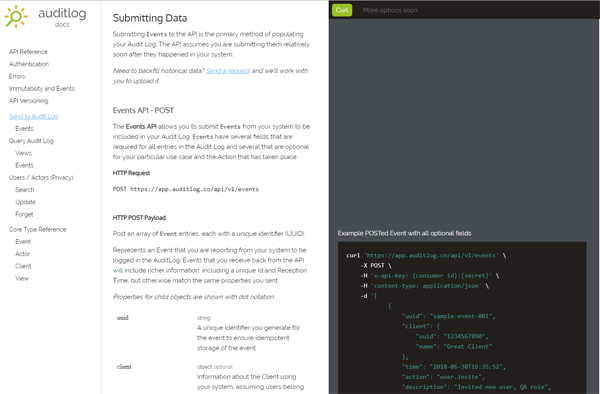Select the POST https://app.auditlog.co/api/v1/events line

click(186, 189)
